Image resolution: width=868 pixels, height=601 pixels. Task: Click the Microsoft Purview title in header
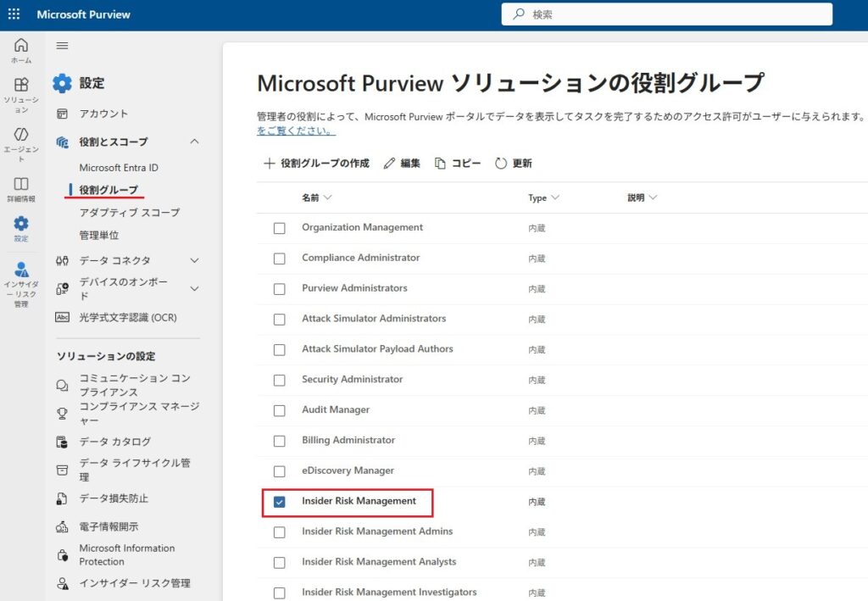click(84, 14)
